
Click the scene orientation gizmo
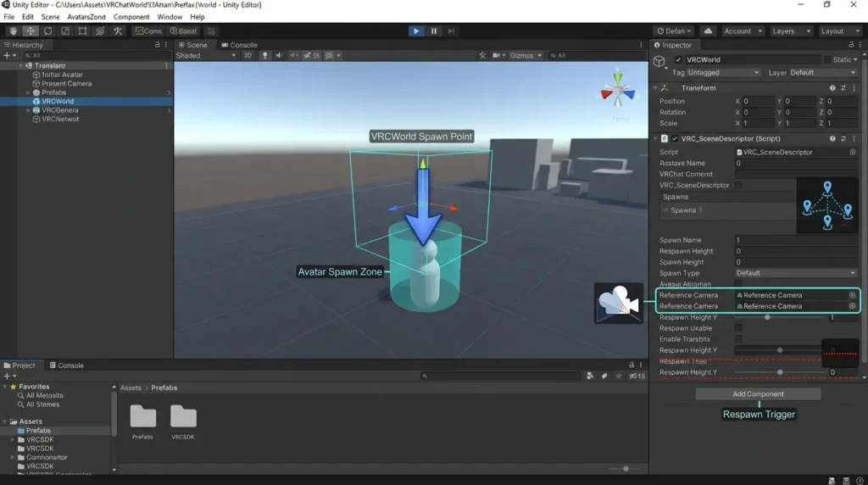618,90
